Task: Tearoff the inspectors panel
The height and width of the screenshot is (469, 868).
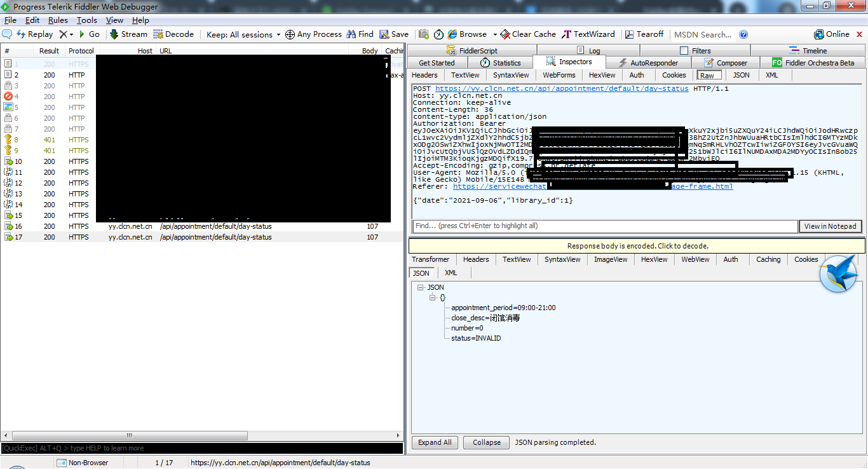Action: 644,34
